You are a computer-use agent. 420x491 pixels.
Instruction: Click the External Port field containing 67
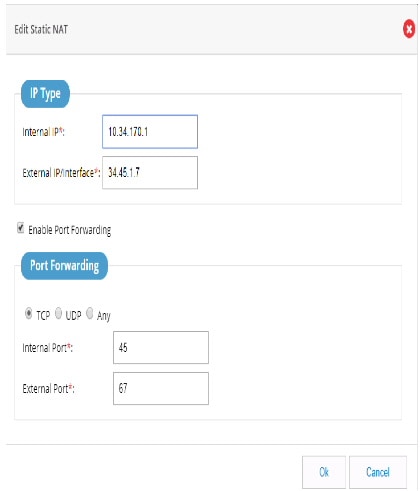(161, 388)
